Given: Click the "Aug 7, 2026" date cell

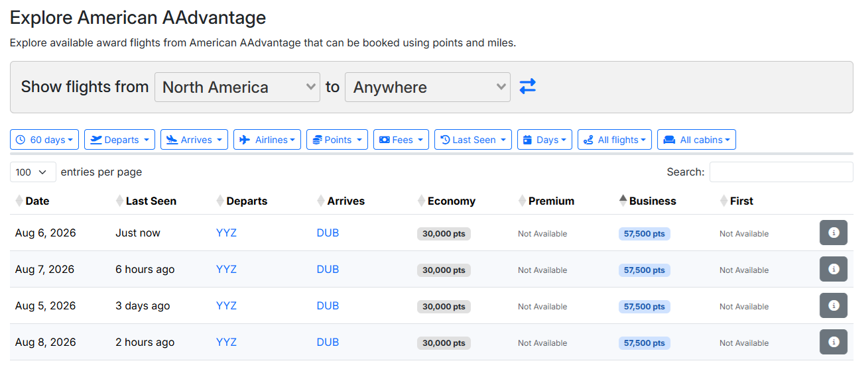Looking at the screenshot, I should (x=45, y=269).
